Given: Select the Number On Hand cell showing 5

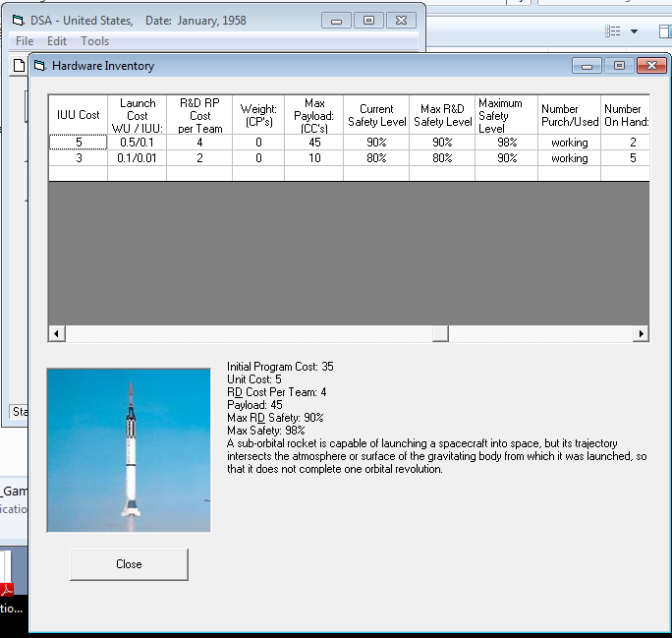Looking at the screenshot, I should pyautogui.click(x=626, y=158).
